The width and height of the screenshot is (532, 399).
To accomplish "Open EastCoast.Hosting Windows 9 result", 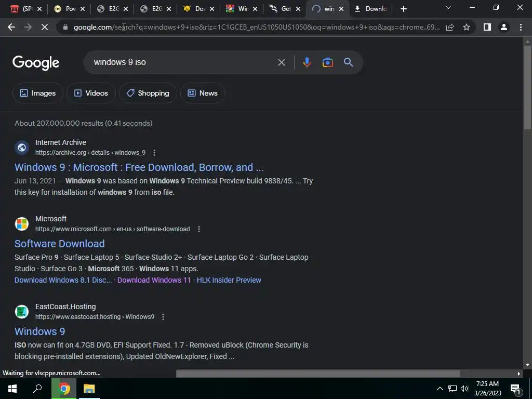I will coord(39,331).
